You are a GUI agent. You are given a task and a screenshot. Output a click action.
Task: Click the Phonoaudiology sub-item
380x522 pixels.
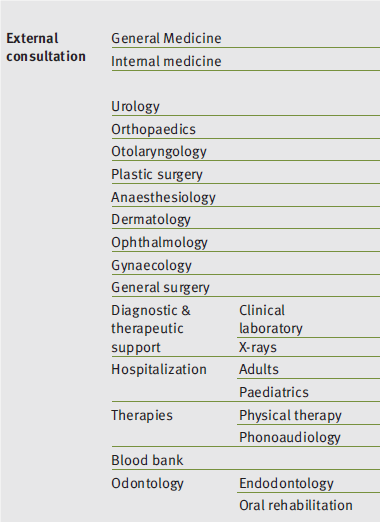290,438
